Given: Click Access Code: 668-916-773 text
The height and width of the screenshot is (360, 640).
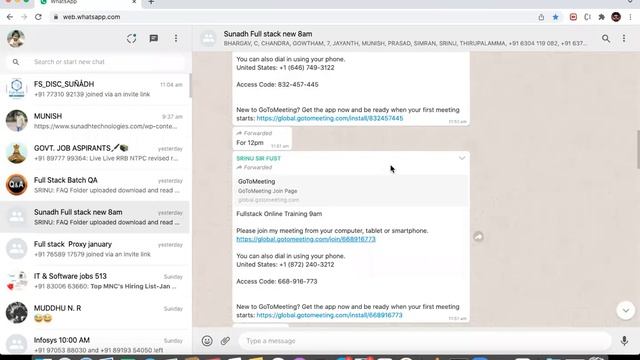Looking at the screenshot, I should 277,282.
